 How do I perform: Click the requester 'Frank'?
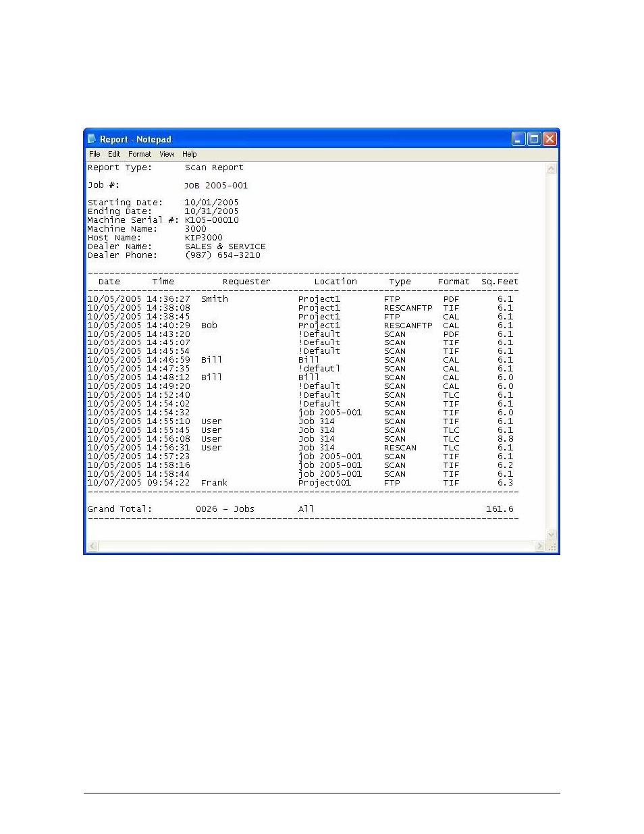tap(214, 483)
